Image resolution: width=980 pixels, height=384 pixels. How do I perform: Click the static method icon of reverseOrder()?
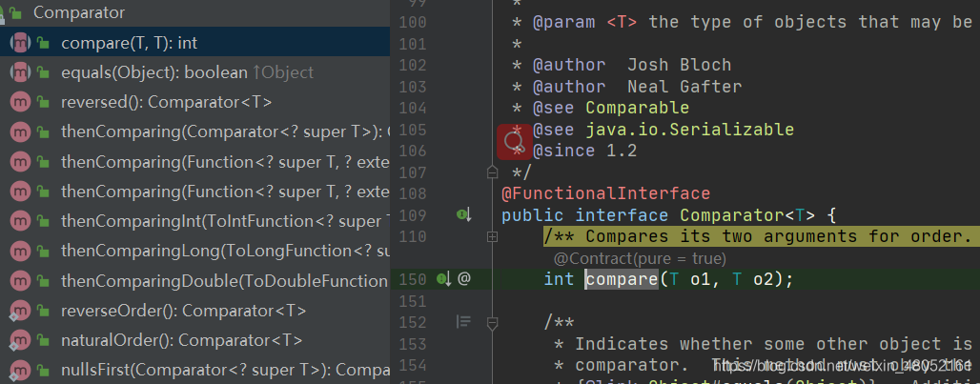21,311
